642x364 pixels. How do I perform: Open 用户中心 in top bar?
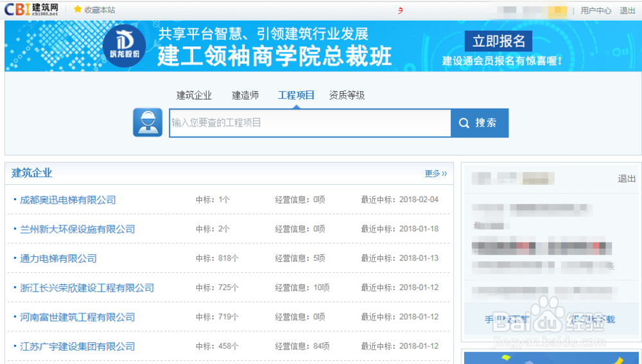[596, 11]
